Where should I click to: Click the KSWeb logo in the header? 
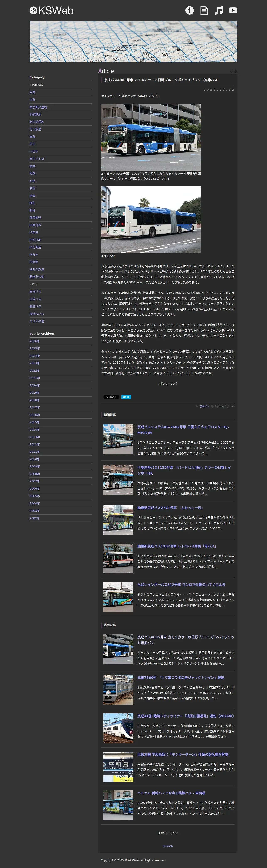pyautogui.click(x=52, y=10)
